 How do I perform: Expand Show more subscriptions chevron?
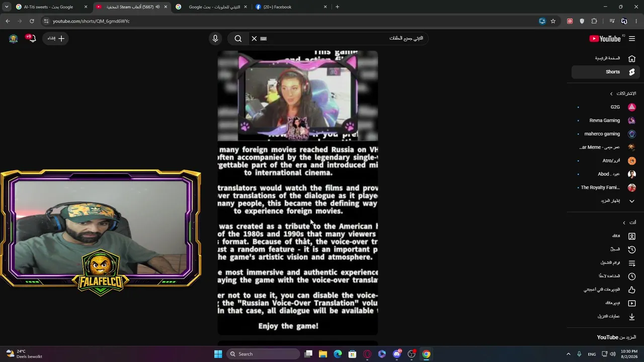632,201
